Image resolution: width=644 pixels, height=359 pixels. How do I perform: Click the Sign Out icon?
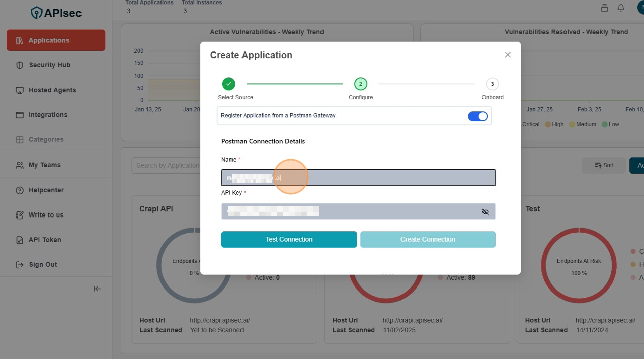20,265
